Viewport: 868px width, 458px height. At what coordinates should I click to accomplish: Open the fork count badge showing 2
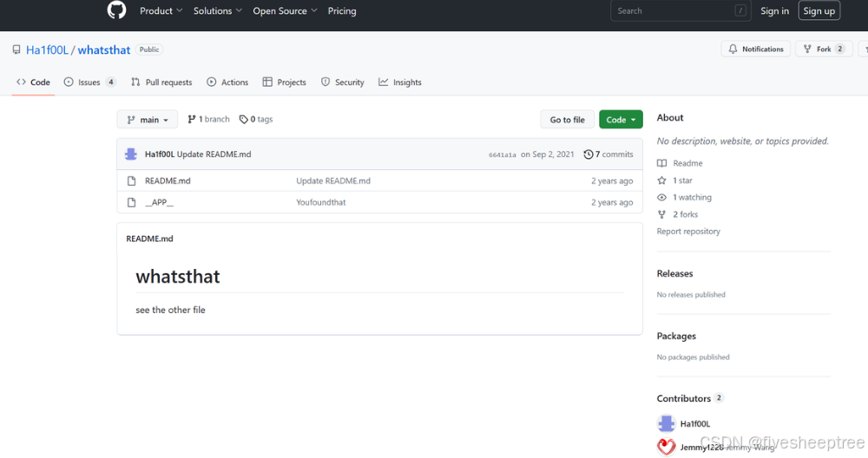pyautogui.click(x=839, y=49)
